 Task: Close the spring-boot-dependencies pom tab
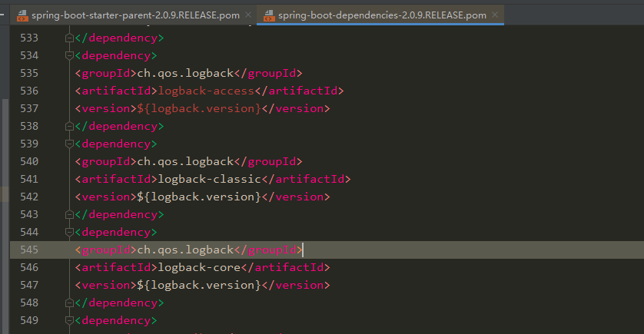click(495, 15)
